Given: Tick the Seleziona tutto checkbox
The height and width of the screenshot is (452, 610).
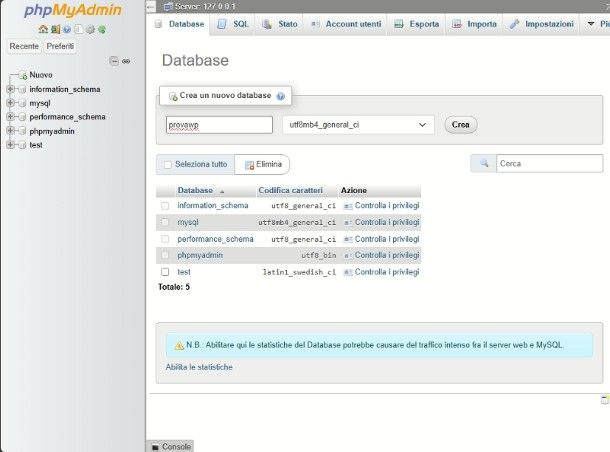Looking at the screenshot, I should pyautogui.click(x=168, y=165).
